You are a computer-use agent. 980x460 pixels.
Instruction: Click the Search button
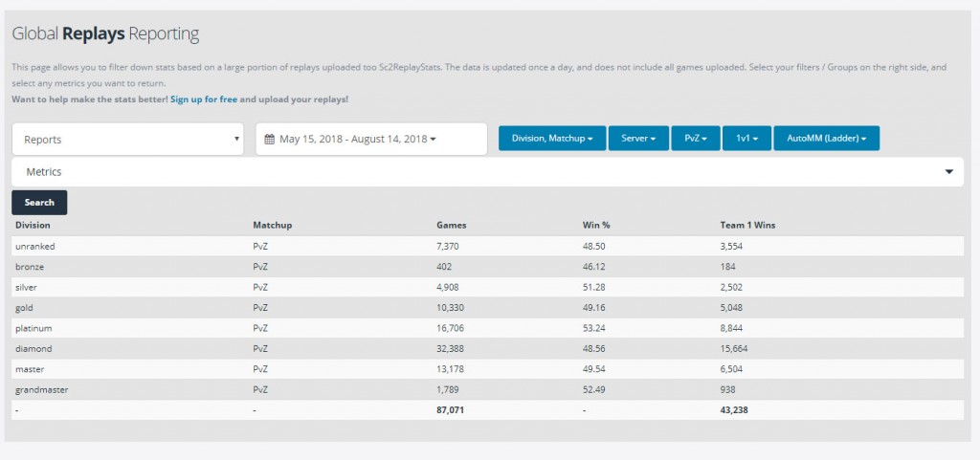click(x=39, y=203)
